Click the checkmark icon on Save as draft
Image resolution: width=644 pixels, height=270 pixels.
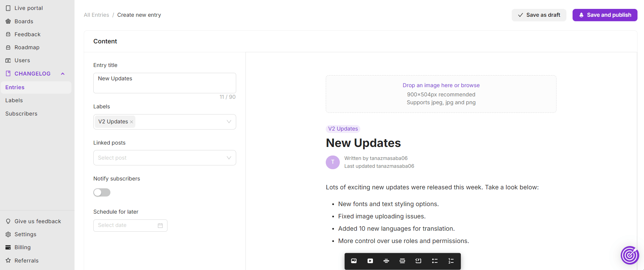520,15
